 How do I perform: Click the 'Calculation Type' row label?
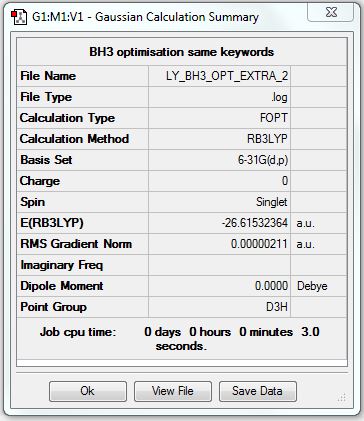[x=67, y=118]
